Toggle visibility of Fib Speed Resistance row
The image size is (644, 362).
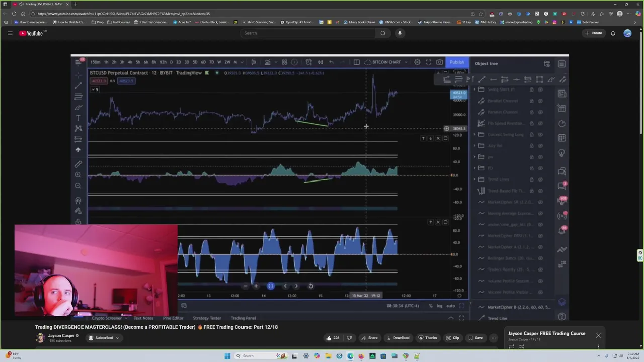[540, 123]
